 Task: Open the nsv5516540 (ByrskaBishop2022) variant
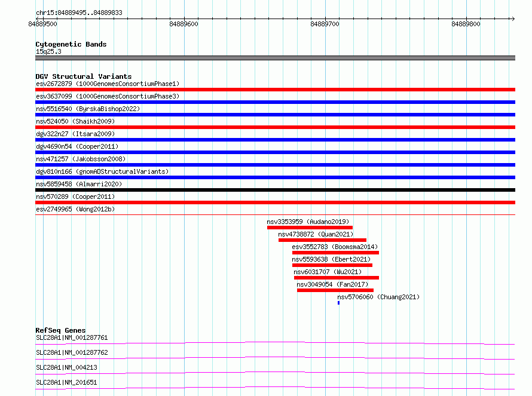coord(88,109)
